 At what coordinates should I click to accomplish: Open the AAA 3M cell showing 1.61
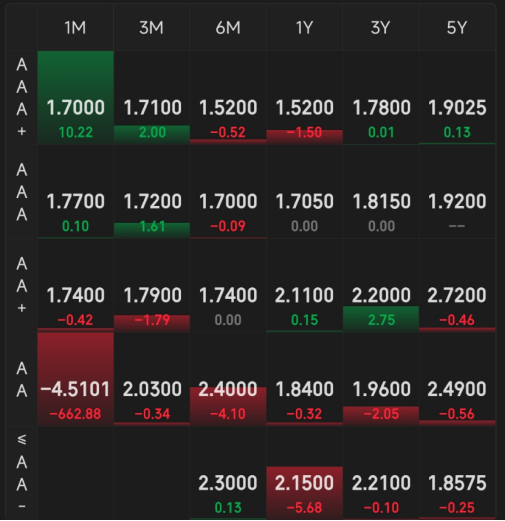tap(152, 192)
